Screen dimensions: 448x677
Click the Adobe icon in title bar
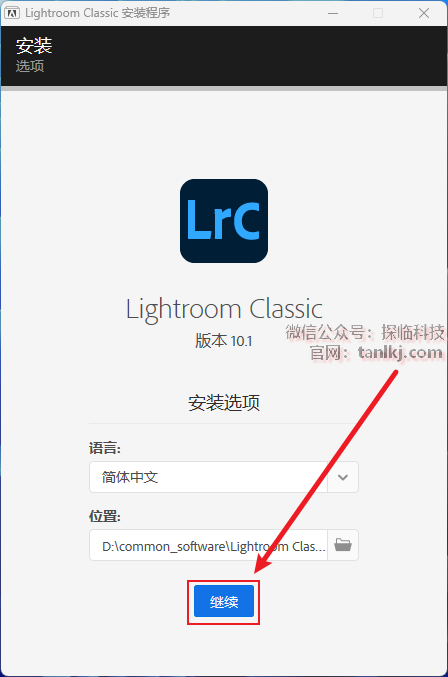[12, 13]
